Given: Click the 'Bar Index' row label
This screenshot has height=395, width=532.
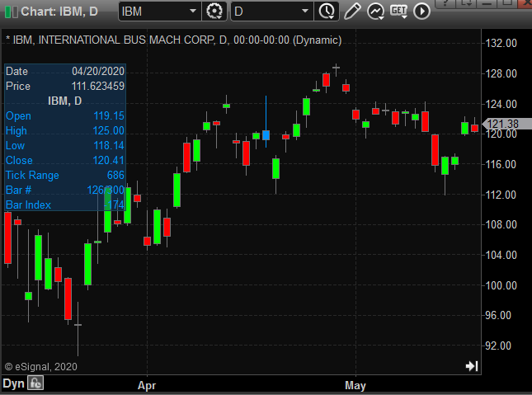Looking at the screenshot, I should click(x=28, y=205).
